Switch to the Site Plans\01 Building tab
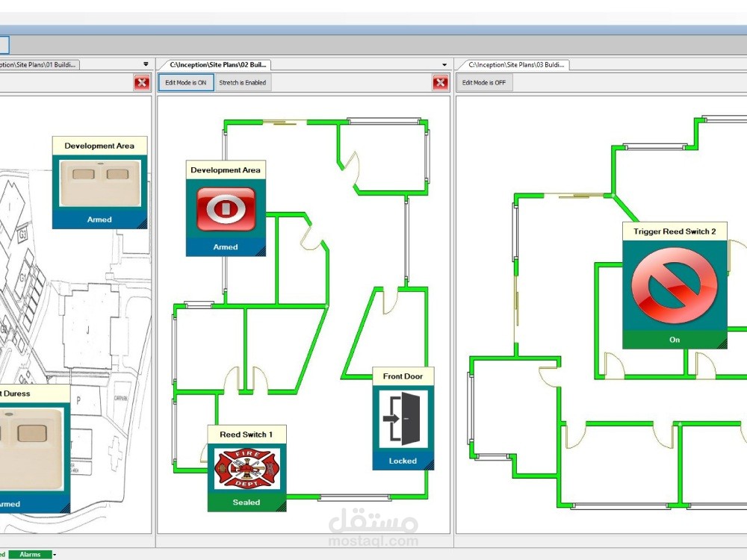 click(x=39, y=64)
